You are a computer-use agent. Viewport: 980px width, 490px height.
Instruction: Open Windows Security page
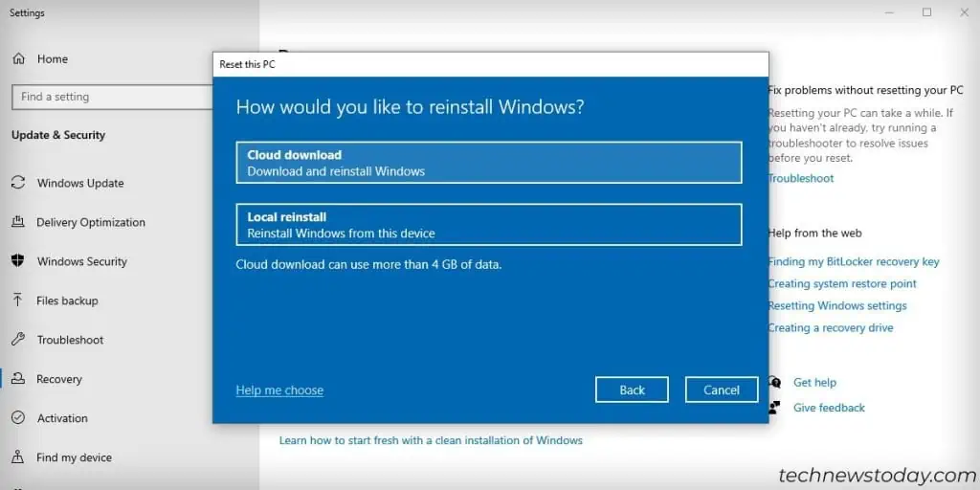pos(82,261)
